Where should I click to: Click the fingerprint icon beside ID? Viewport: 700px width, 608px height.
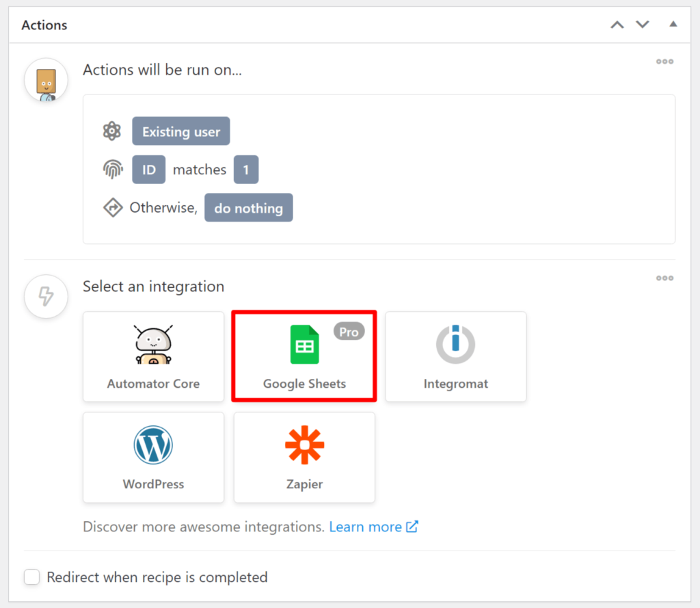coord(113,170)
